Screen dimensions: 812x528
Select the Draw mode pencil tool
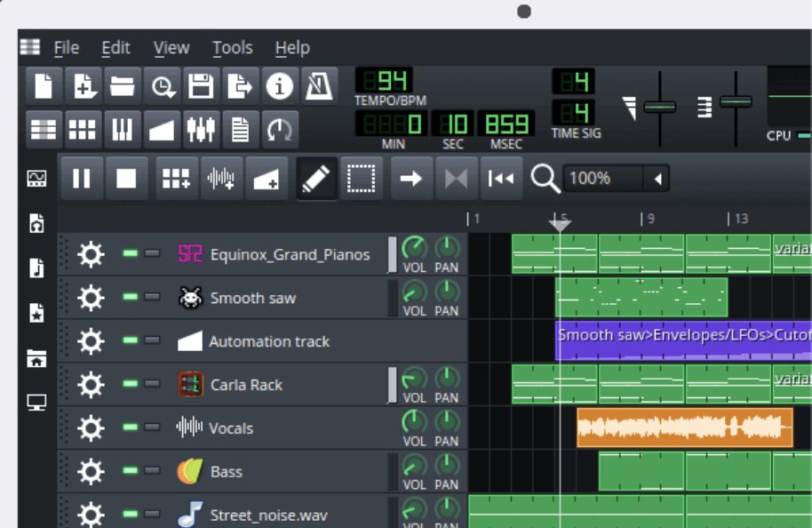tap(316, 179)
